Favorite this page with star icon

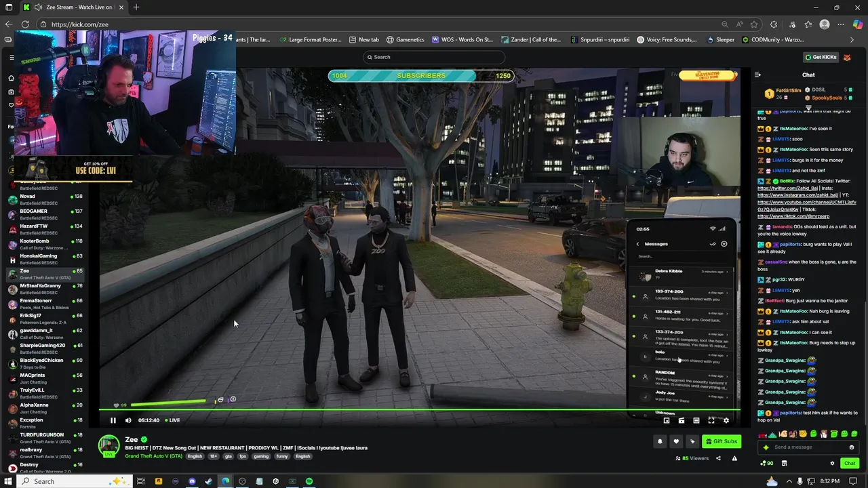pos(754,24)
